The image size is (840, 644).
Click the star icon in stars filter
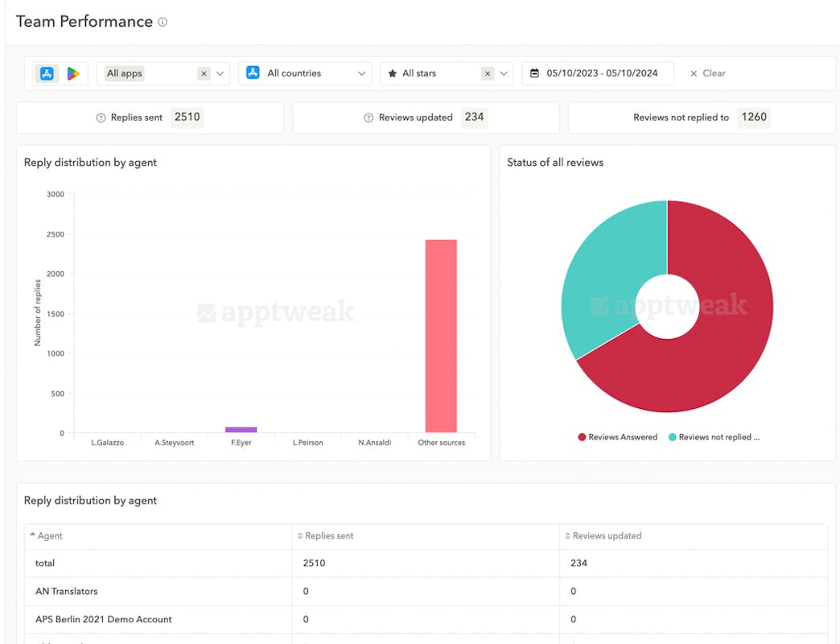click(x=393, y=73)
